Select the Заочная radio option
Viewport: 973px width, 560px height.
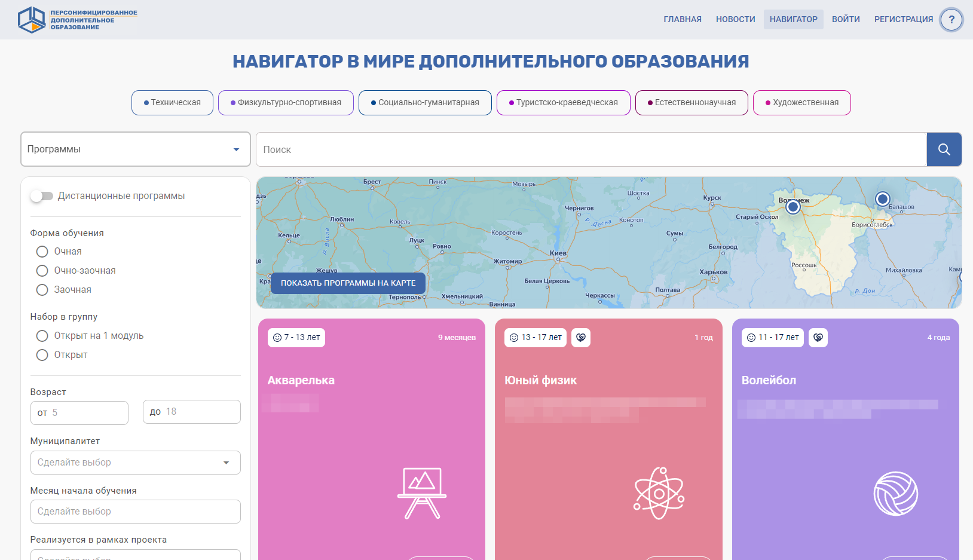pos(42,290)
